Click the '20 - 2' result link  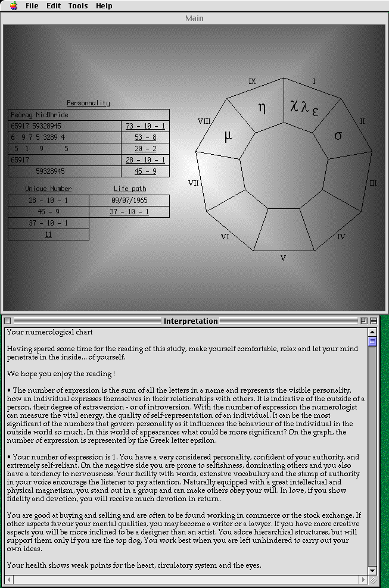pyautogui.click(x=145, y=149)
